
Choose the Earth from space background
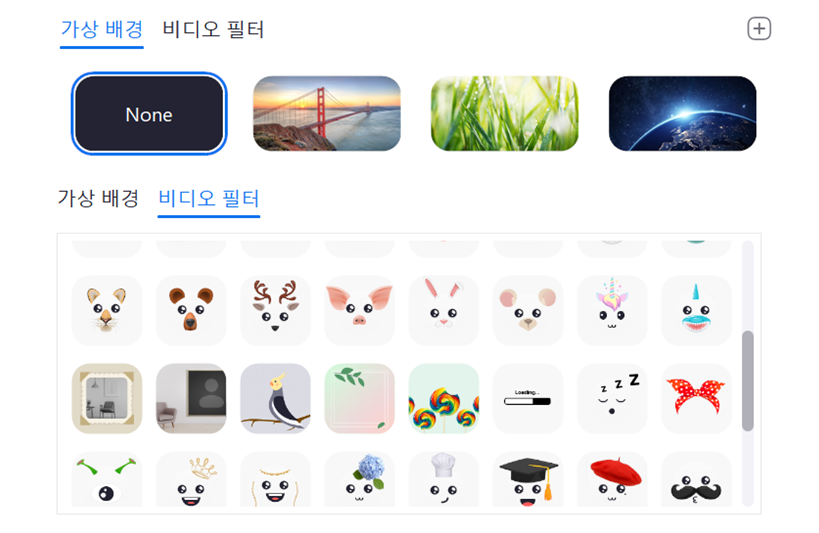pyautogui.click(x=682, y=113)
